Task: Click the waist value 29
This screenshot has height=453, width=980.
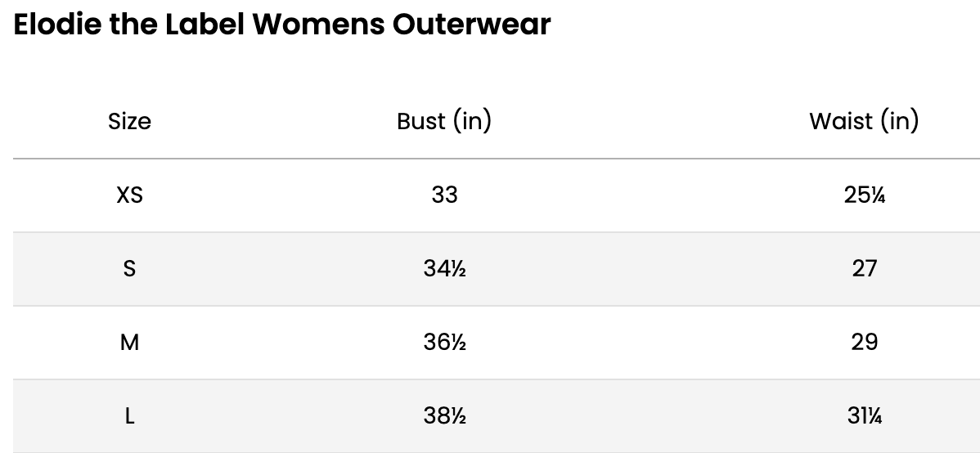Action: [864, 343]
